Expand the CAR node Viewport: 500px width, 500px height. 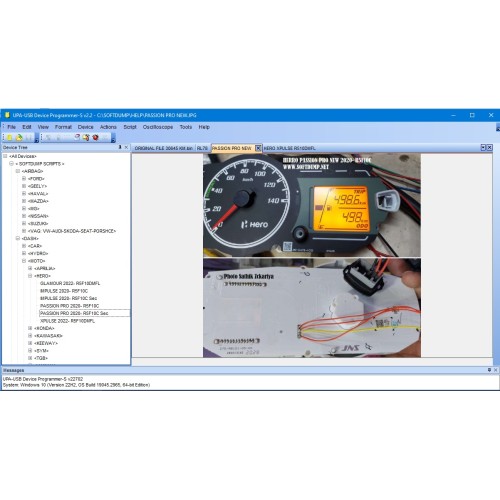pos(24,246)
